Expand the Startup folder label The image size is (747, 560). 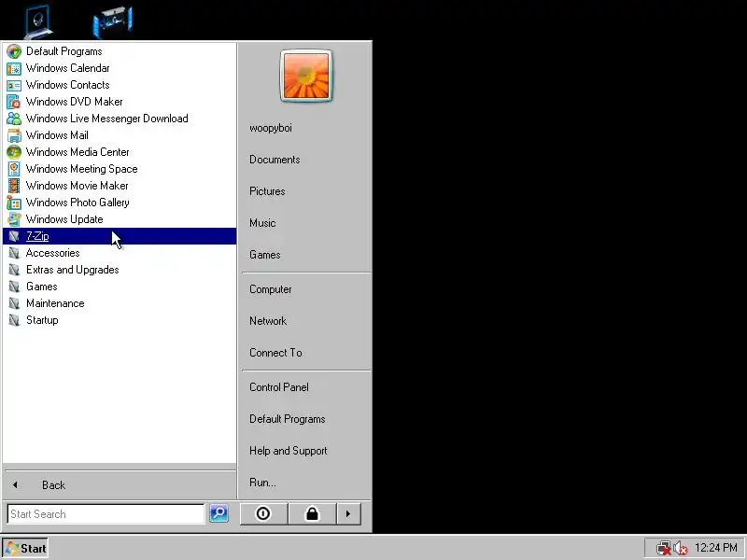point(42,320)
